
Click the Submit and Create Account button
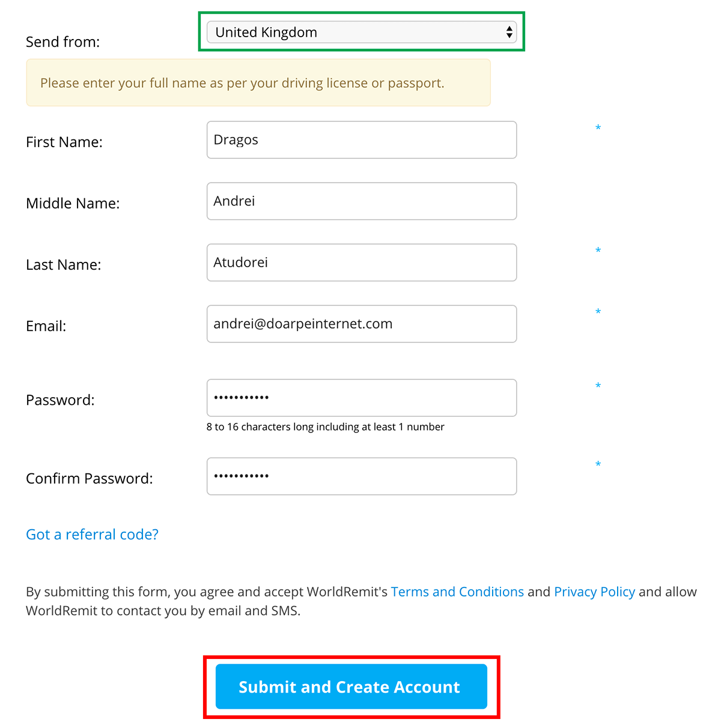351,687
